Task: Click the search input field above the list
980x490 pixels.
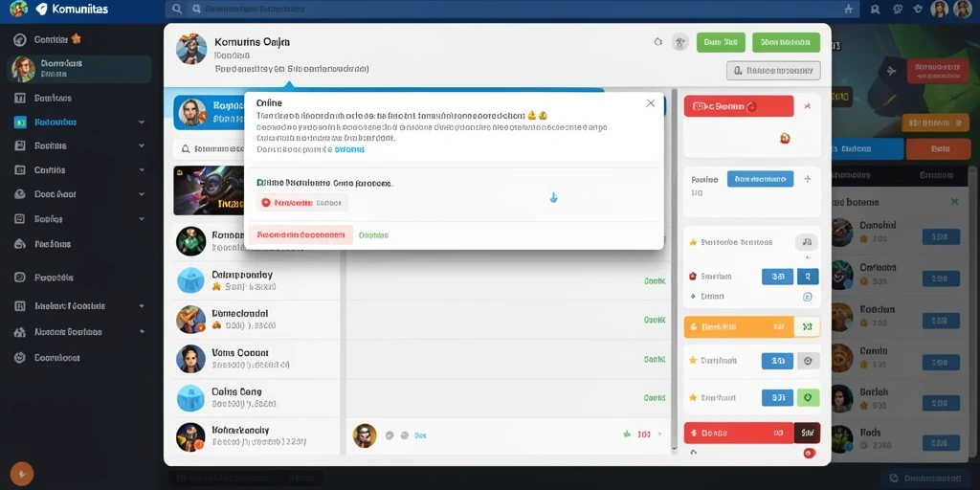Action: [x=209, y=149]
